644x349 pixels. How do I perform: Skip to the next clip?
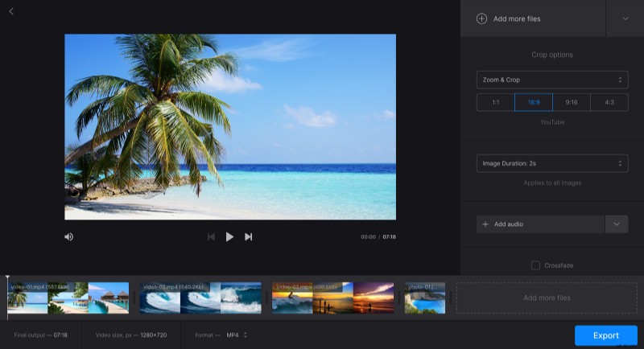(x=248, y=236)
